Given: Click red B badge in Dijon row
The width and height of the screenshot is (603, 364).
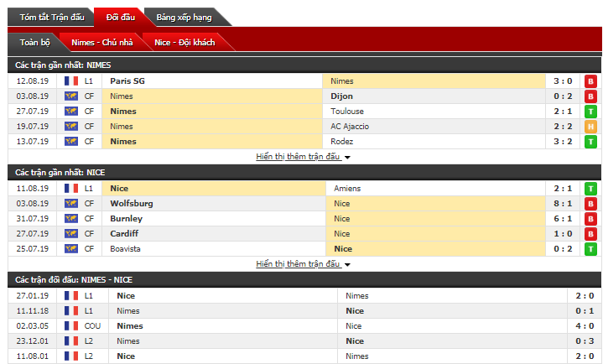Looking at the screenshot, I should click(x=590, y=96).
